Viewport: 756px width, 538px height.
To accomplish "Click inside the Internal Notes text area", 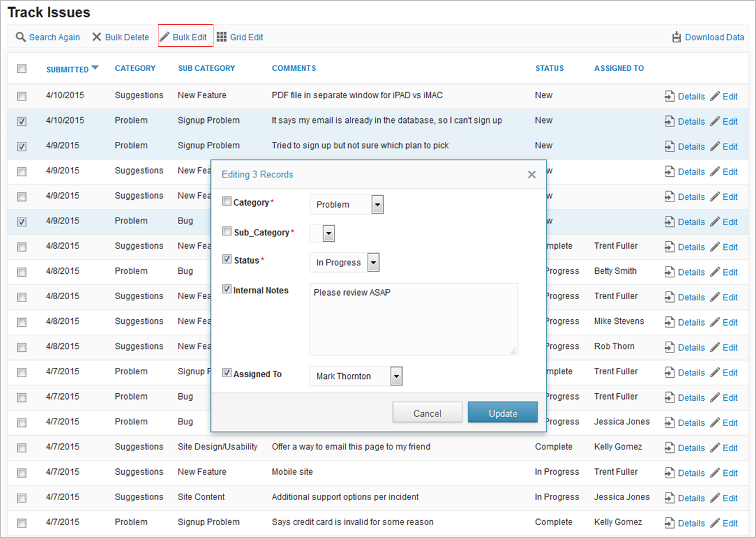I will (413, 319).
